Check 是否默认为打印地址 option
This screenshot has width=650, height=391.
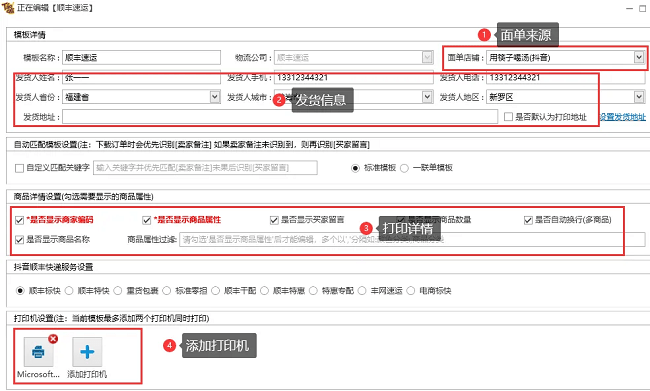508,117
